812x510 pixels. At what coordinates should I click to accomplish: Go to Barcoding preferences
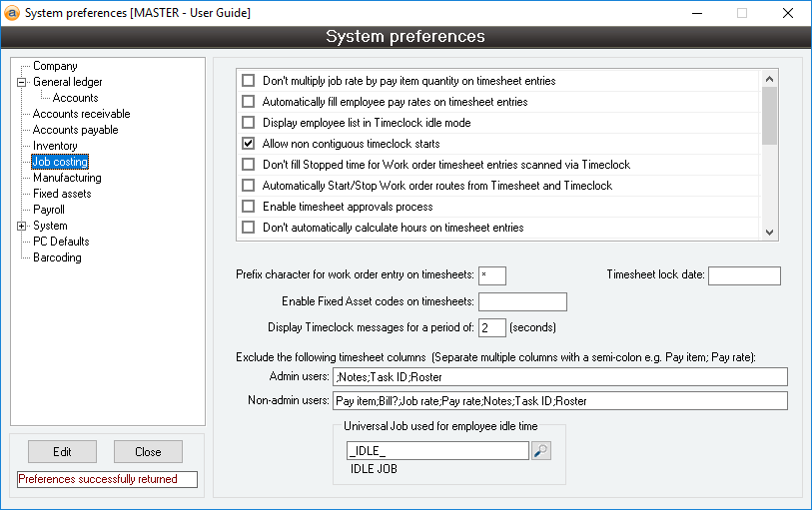pyautogui.click(x=57, y=257)
